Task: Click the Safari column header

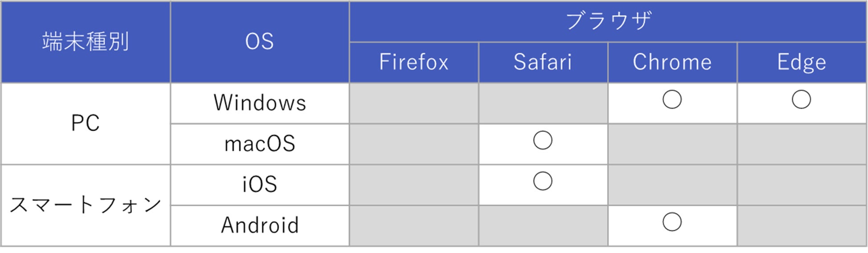Action: 543,62
